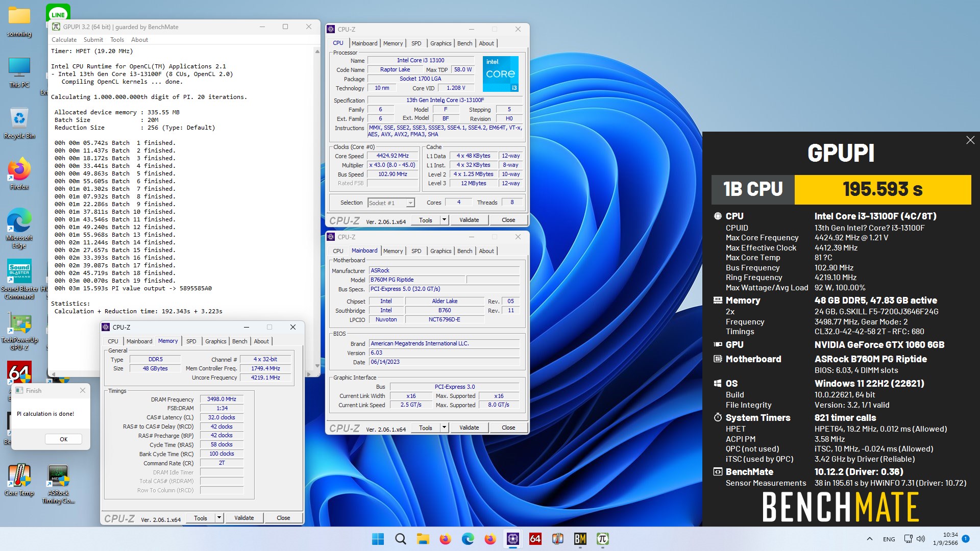Switch to GPUPI taskbar icon
980x551 pixels.
[603, 539]
